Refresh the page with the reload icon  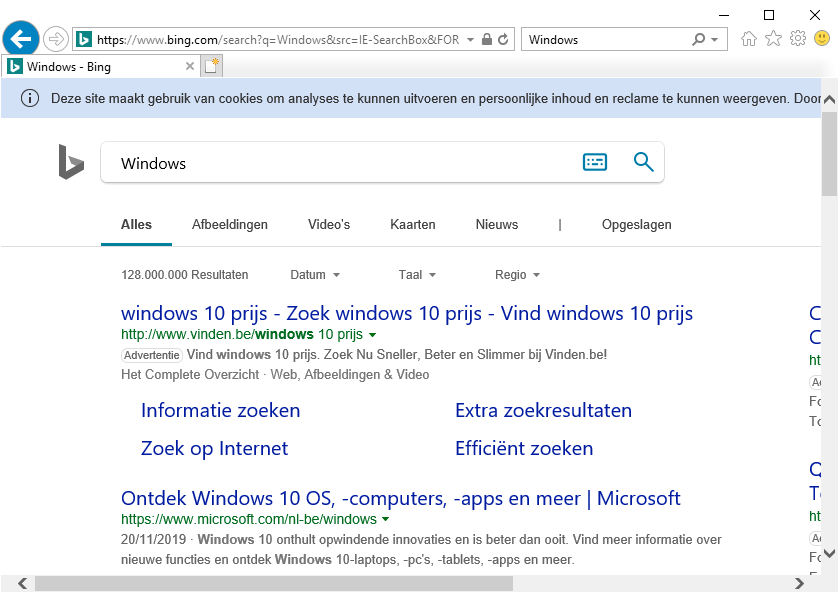pos(503,39)
